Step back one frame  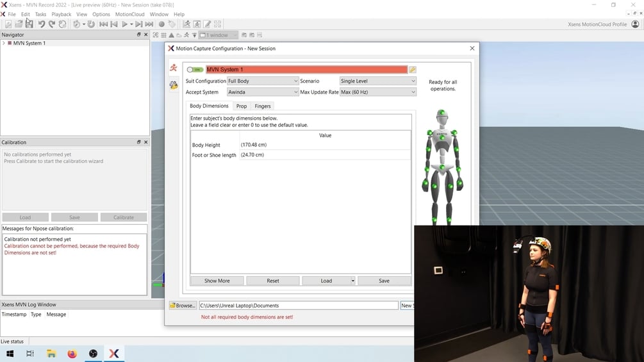(114, 24)
